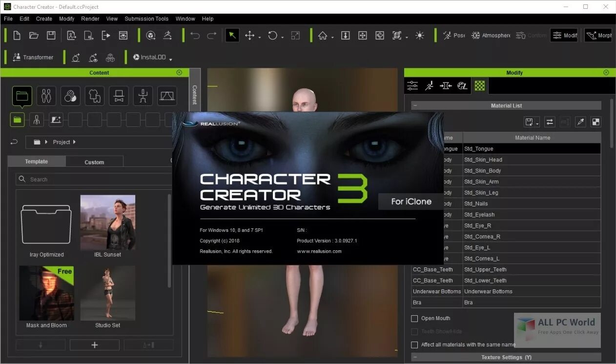Screen dimensions: 616x364
Task: Close the Content panel with its X
Action: click(179, 72)
